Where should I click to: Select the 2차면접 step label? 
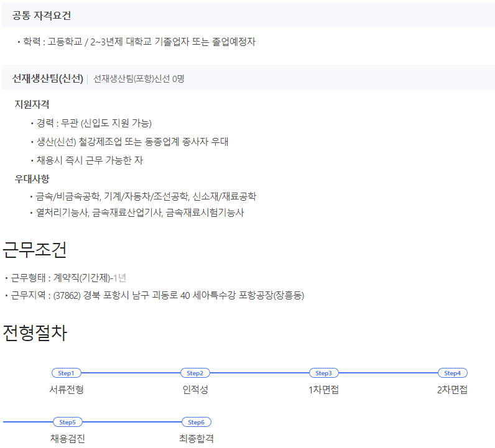pyautogui.click(x=452, y=390)
